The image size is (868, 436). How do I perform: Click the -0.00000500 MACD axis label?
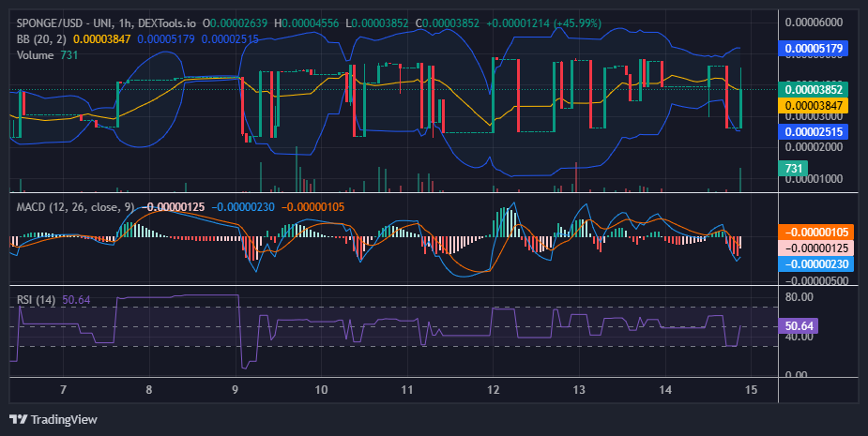[x=816, y=280]
